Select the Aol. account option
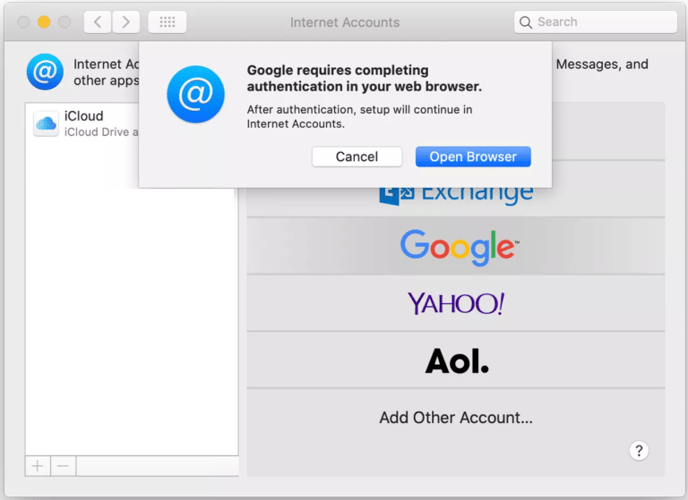 pyautogui.click(x=456, y=360)
